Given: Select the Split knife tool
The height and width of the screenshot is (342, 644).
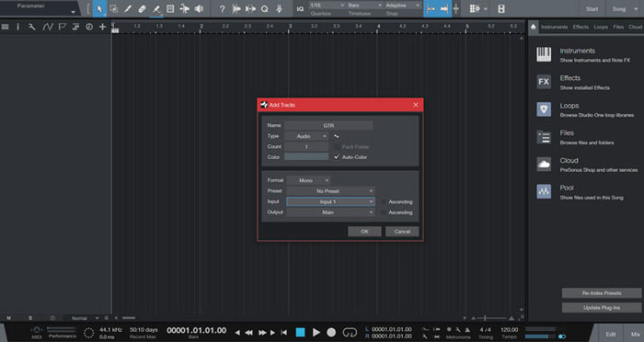Looking at the screenshot, I should coord(128,8).
